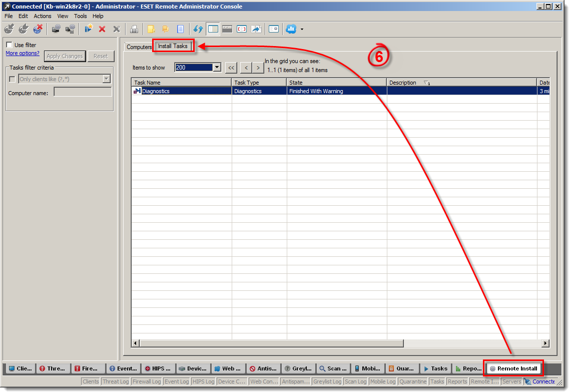The width and height of the screenshot is (569, 392).
Task: Open the Tools menu
Action: click(81, 16)
